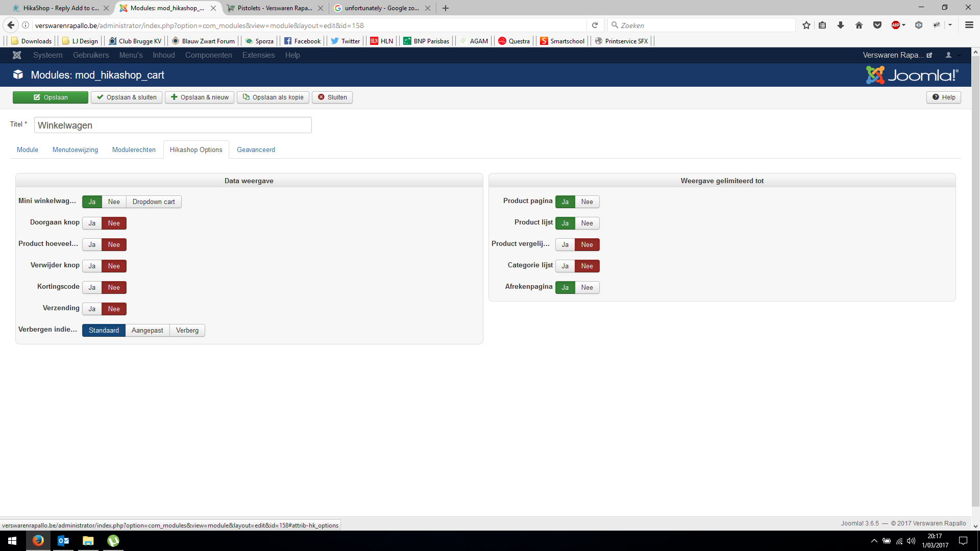Bookmark this page with the star icon
980x551 pixels.
tap(806, 25)
